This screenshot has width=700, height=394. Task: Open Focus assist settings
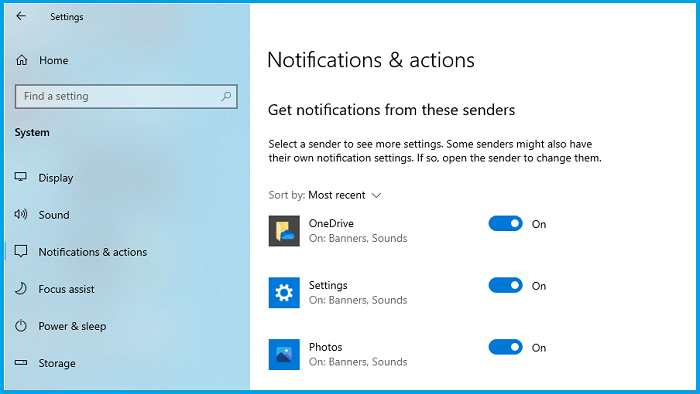point(67,289)
